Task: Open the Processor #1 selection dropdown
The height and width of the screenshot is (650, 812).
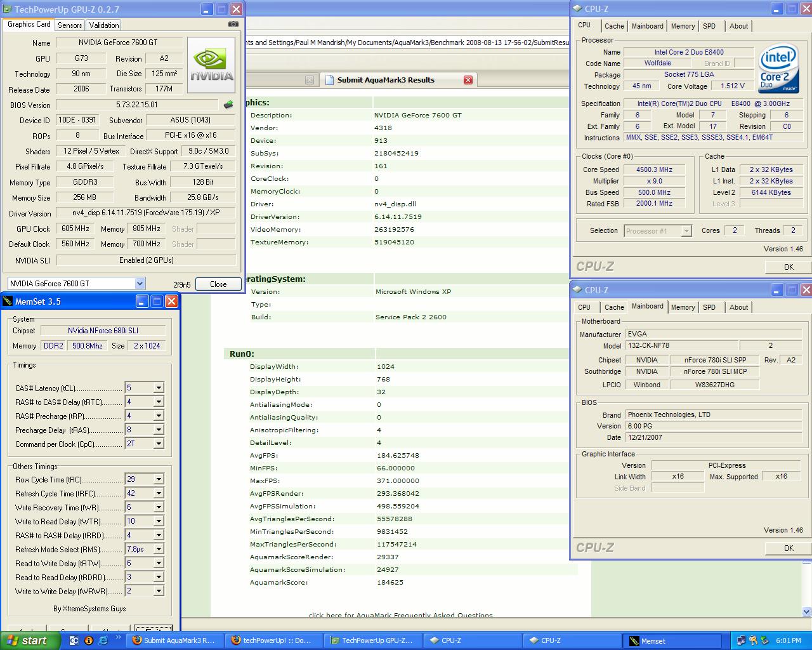Action: pos(686,231)
